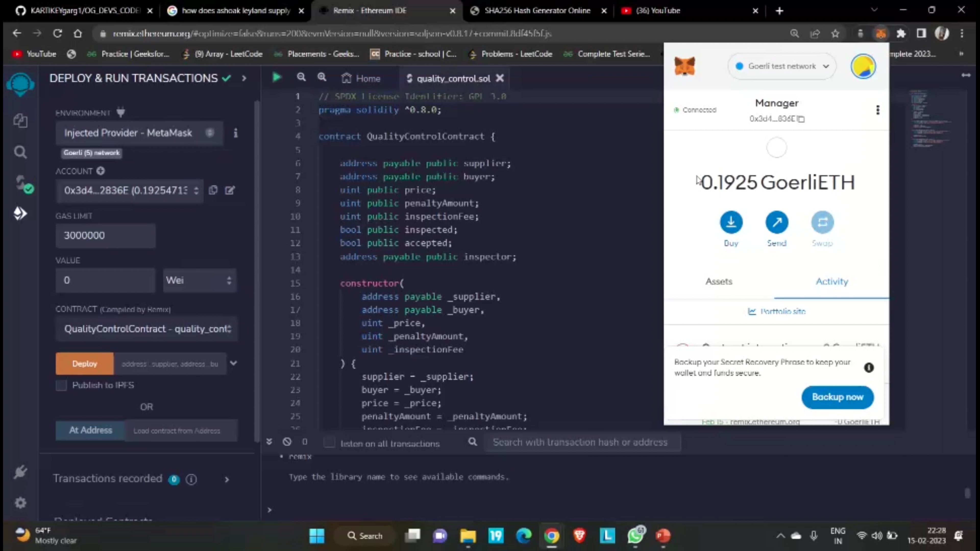The width and height of the screenshot is (980, 551).
Task: Switch to the Activity tab in MetaMask
Action: point(832,281)
